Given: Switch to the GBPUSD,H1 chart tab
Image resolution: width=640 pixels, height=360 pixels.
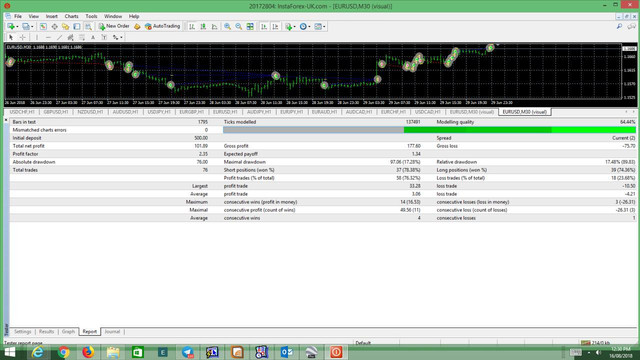Looking at the screenshot, I should (56, 112).
